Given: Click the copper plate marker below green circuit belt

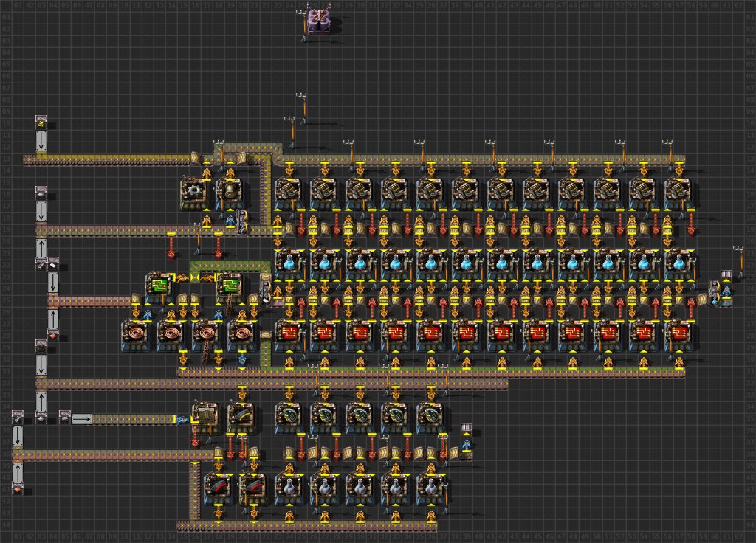Looking at the screenshot, I should pyautogui.click(x=53, y=334).
